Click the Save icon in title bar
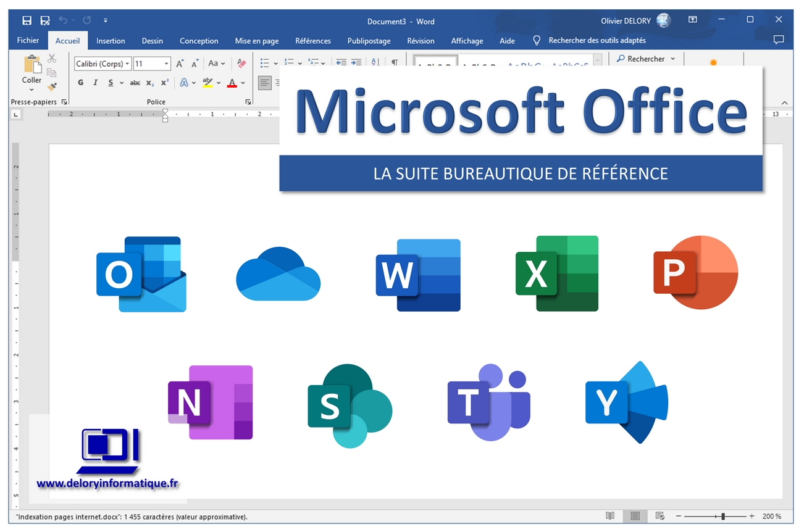This screenshot has width=804, height=532. pos(27,21)
